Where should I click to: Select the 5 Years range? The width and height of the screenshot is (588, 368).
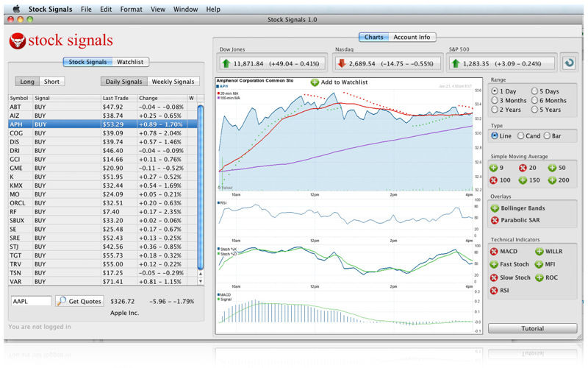pos(534,109)
